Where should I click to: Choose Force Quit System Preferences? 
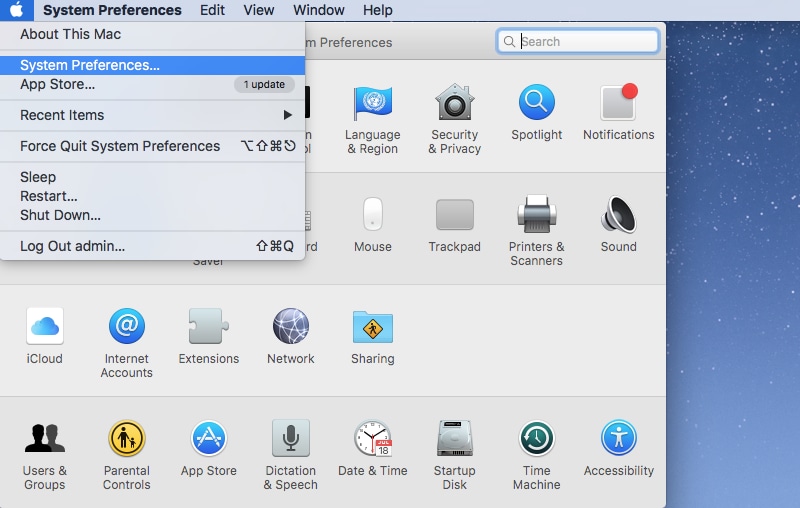coord(153,146)
